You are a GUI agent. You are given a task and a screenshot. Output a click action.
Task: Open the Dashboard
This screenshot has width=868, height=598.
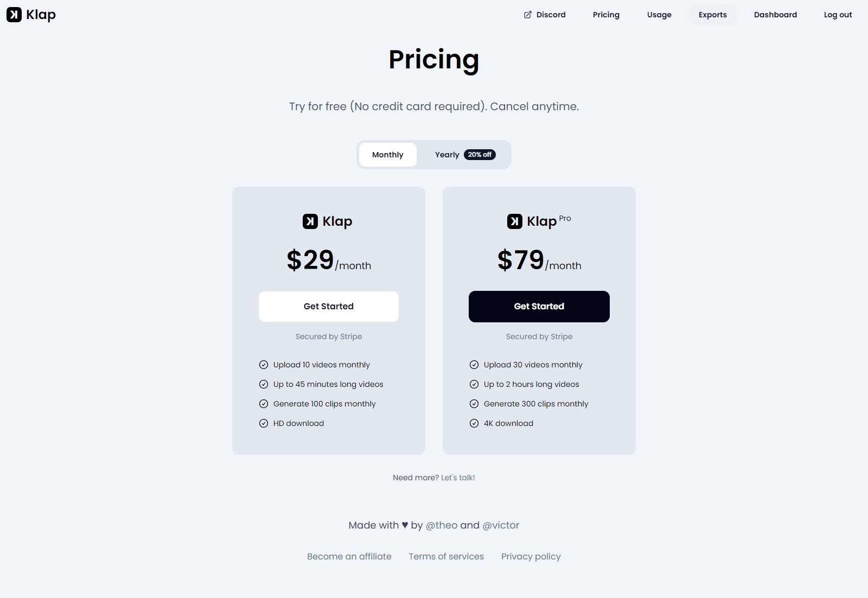(775, 15)
